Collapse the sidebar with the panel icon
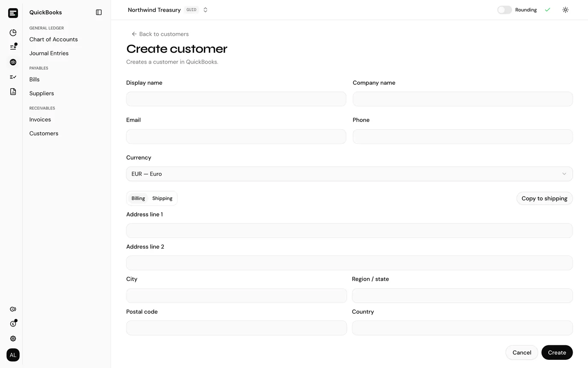 click(x=99, y=12)
